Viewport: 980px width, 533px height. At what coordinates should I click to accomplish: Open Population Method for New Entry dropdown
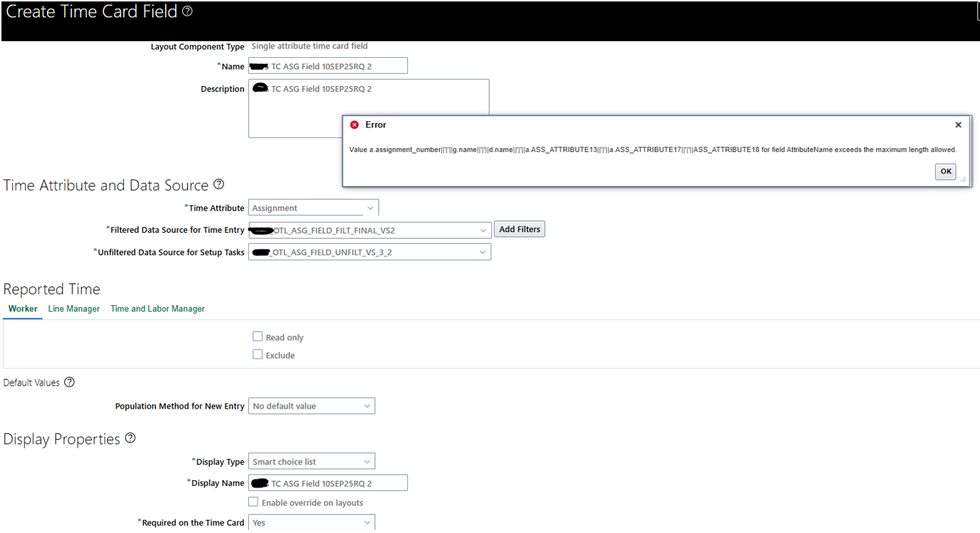point(312,406)
